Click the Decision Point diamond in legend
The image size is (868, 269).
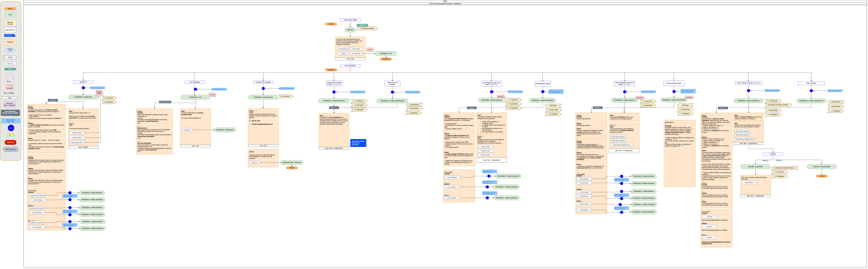(10, 50)
